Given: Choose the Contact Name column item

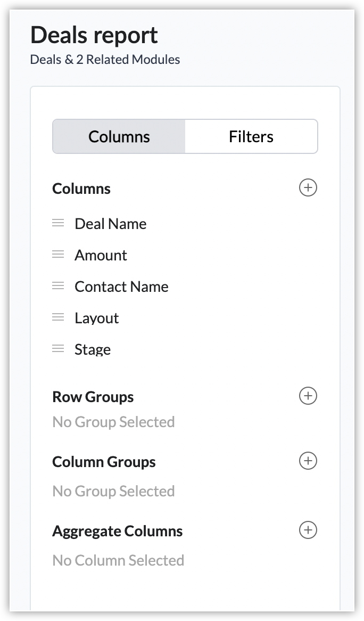Looking at the screenshot, I should click(x=121, y=287).
